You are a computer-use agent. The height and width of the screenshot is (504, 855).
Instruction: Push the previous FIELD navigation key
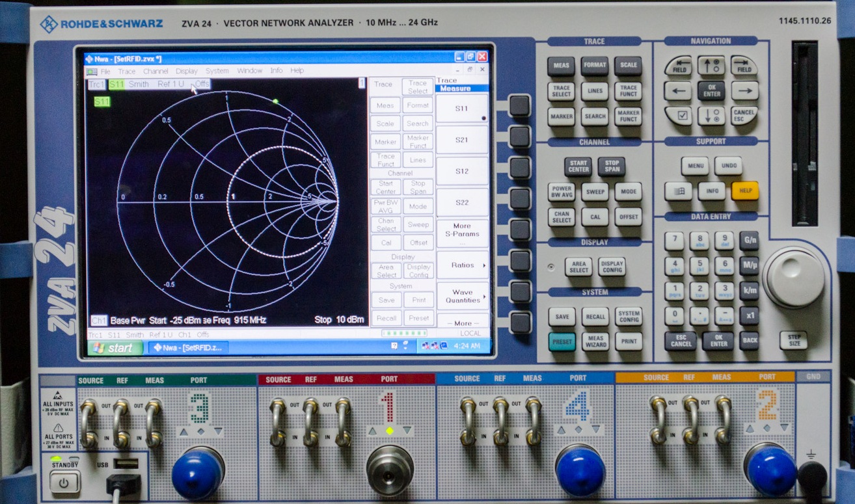[x=678, y=66]
